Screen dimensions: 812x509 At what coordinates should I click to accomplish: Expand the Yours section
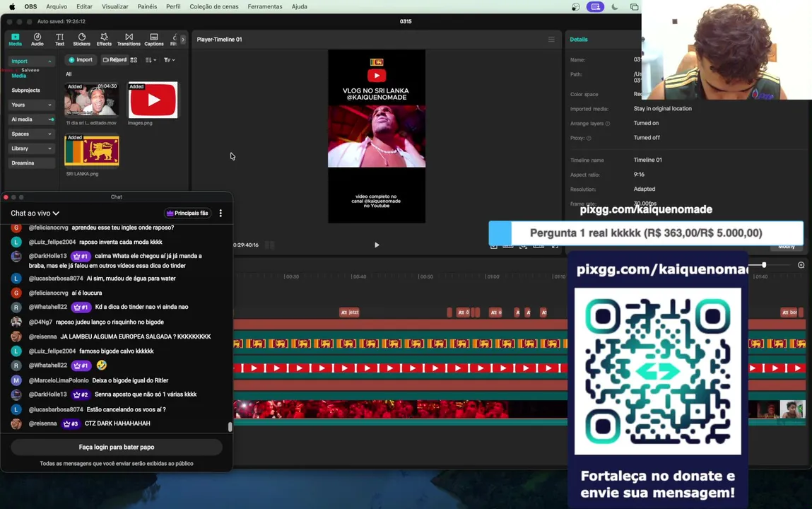tap(32, 105)
